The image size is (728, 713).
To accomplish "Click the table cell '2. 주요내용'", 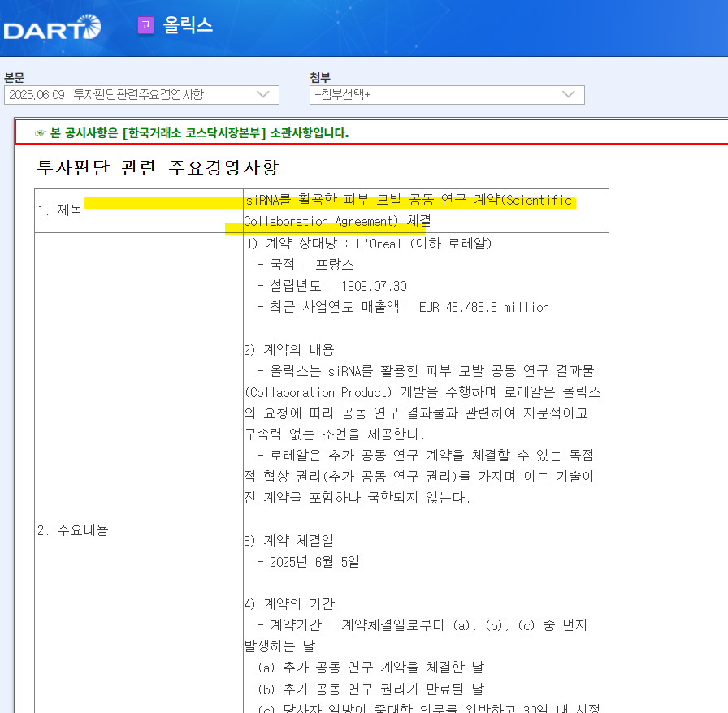I will [139, 530].
